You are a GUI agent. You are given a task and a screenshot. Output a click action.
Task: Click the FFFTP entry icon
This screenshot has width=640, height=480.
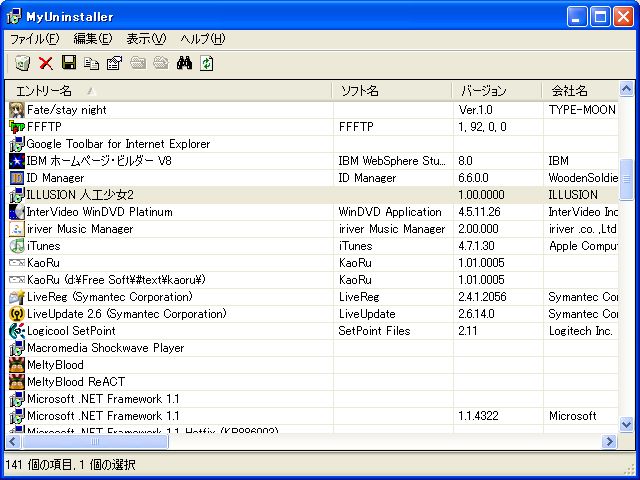(x=17, y=127)
